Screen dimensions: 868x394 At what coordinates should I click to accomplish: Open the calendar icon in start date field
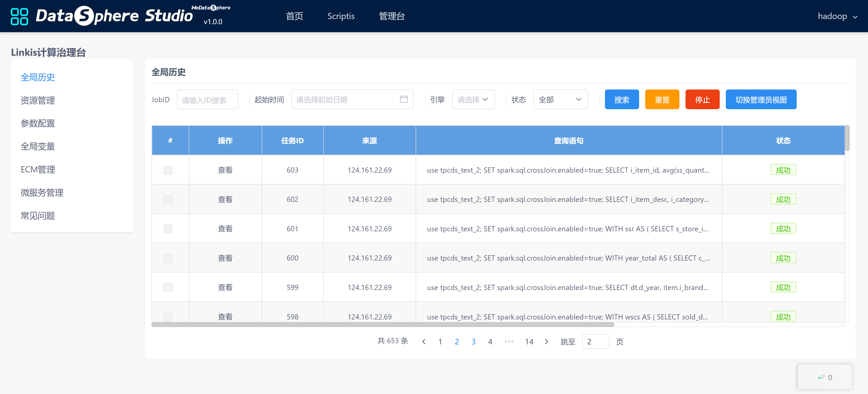(403, 99)
